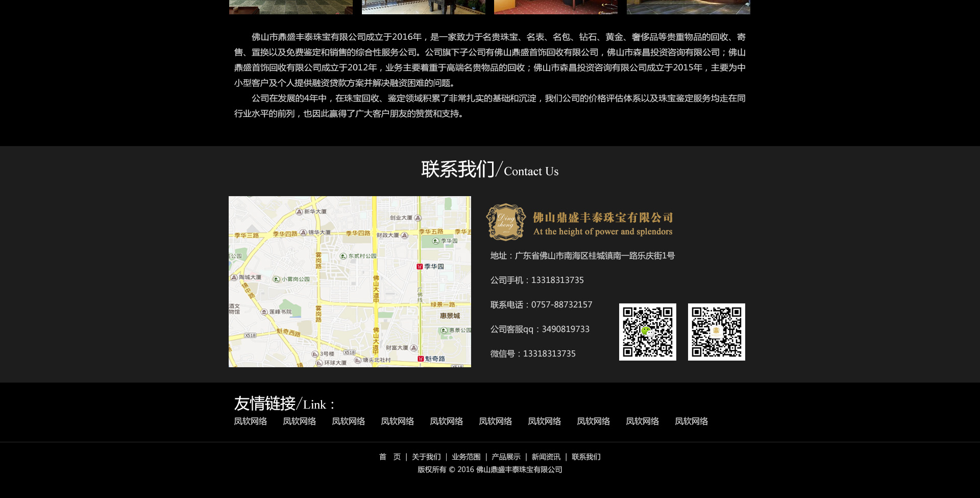
Task: Open the 新闻资讯 footer link
Action: coord(546,457)
